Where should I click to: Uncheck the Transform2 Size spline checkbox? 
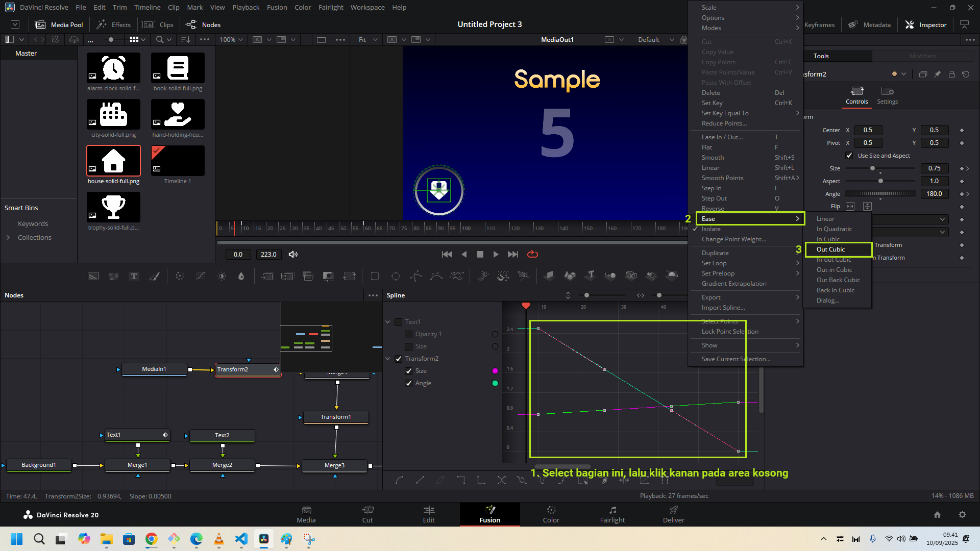[x=408, y=371]
